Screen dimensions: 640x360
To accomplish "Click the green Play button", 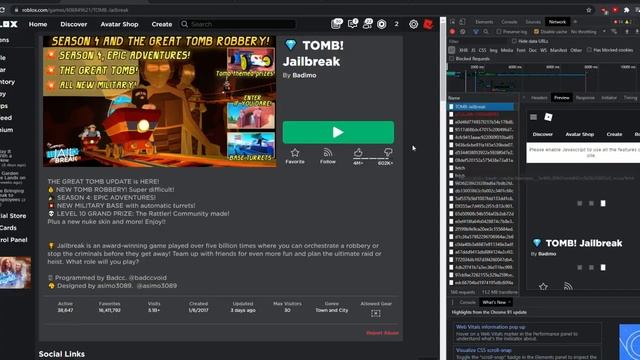I will (x=338, y=132).
